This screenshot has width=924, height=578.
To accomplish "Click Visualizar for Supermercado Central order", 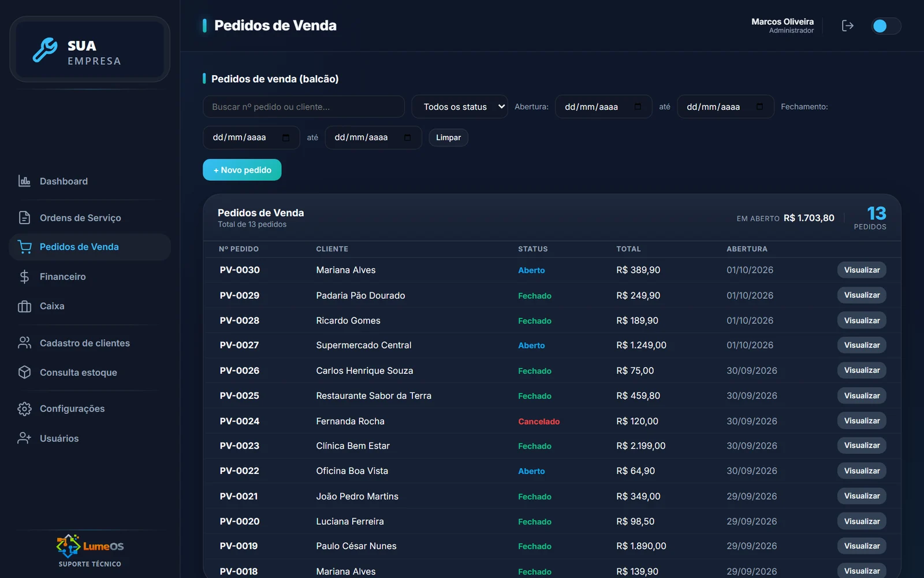I will coord(862,345).
